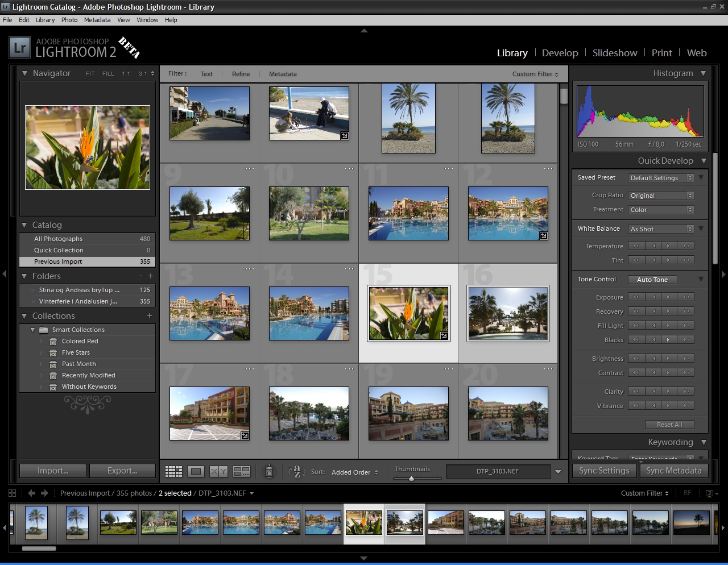Click the Auto Tone button
This screenshot has height=565, width=728.
tap(652, 280)
